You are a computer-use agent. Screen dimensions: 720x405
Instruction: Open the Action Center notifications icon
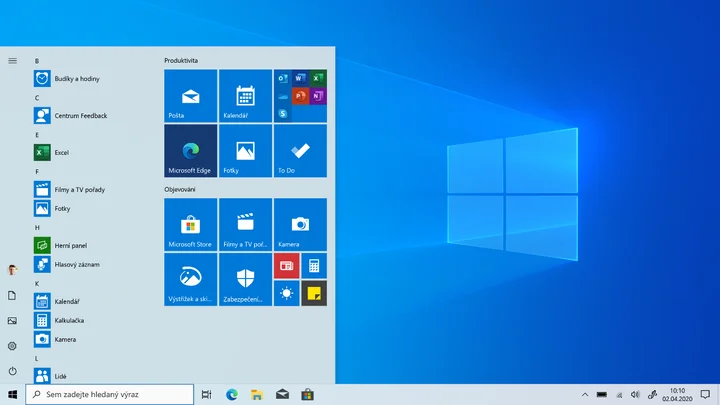coord(705,394)
